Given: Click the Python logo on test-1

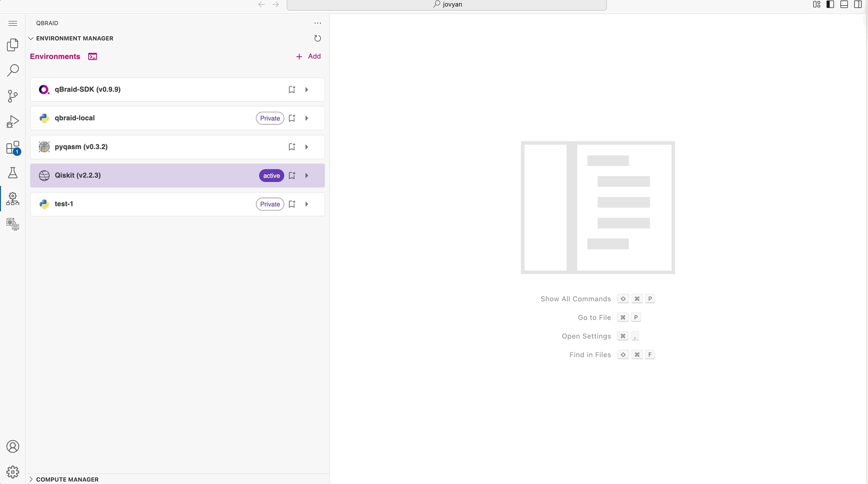Looking at the screenshot, I should coord(44,204).
